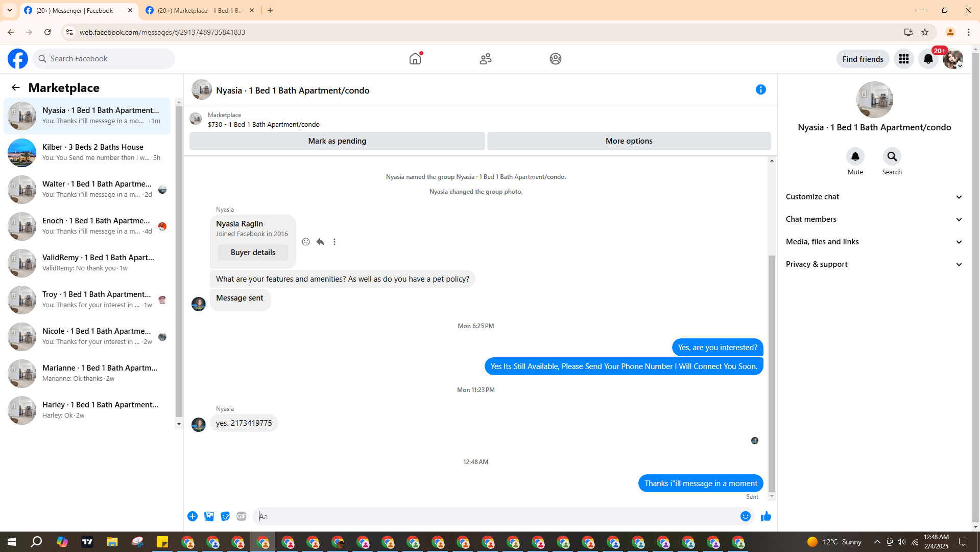Switch to the Messenger browser tab

click(x=79, y=10)
